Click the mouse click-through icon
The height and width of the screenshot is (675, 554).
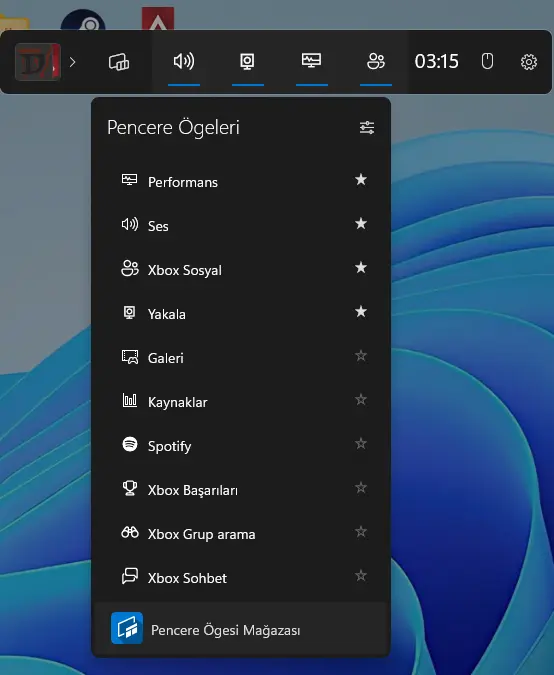click(487, 61)
